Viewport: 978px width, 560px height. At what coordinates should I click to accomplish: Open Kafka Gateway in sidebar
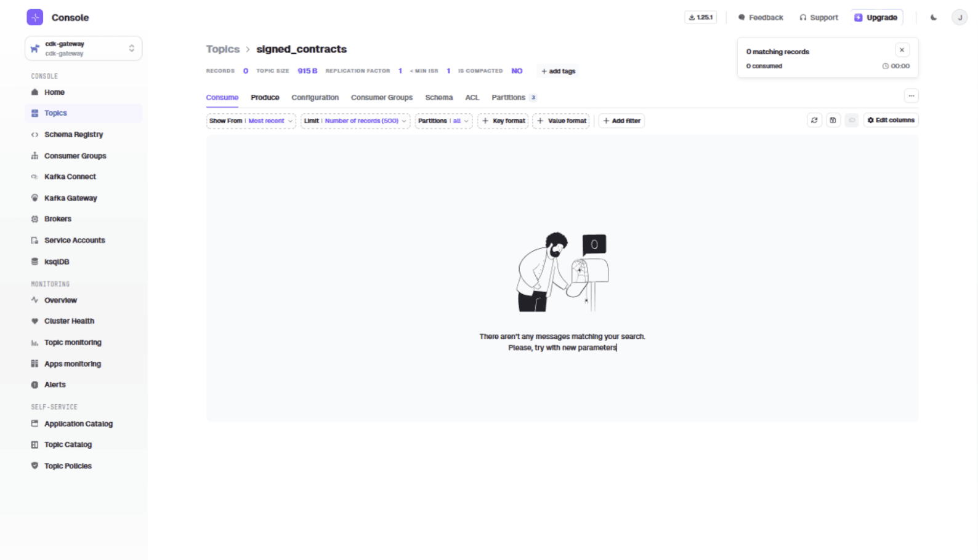pos(70,198)
